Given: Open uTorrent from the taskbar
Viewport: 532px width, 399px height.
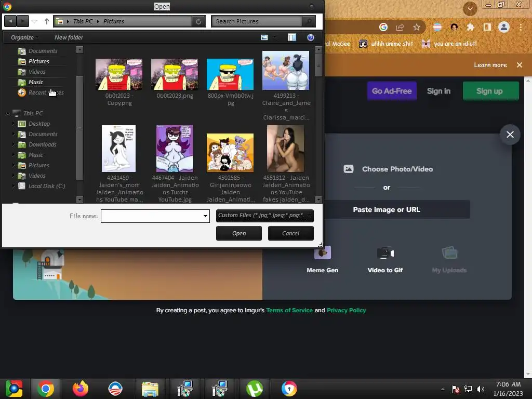Looking at the screenshot, I should (254, 389).
